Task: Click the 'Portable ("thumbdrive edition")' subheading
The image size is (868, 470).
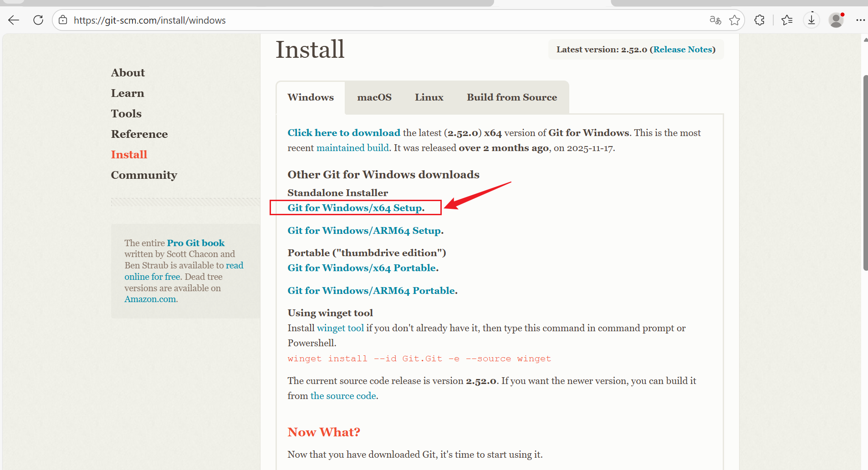Action: click(367, 253)
